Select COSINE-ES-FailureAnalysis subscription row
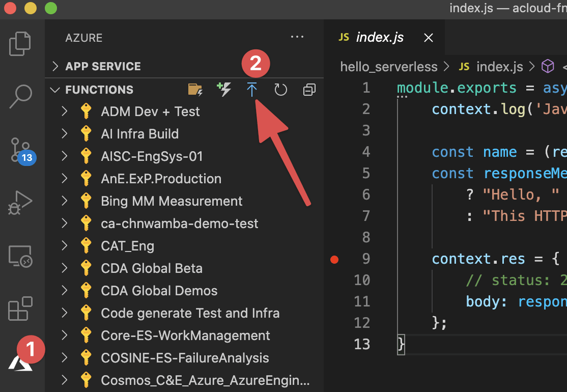The width and height of the screenshot is (567, 392). click(184, 358)
